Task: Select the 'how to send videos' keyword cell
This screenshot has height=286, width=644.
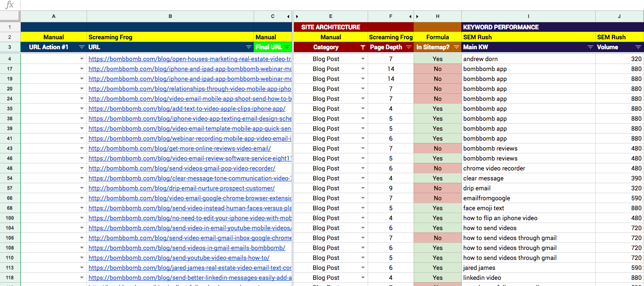Action: pyautogui.click(x=529, y=228)
